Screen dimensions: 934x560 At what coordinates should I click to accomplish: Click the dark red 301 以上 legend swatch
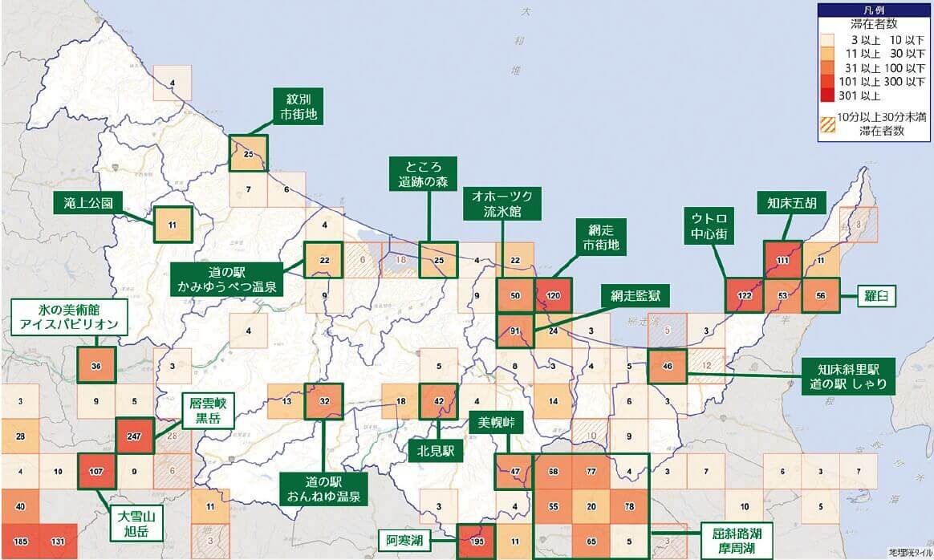click(827, 96)
